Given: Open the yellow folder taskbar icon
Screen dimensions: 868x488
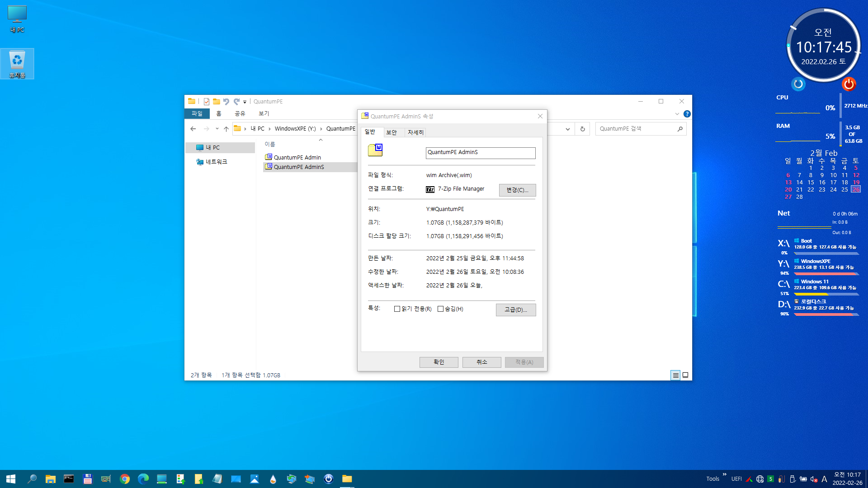Looking at the screenshot, I should [x=347, y=479].
